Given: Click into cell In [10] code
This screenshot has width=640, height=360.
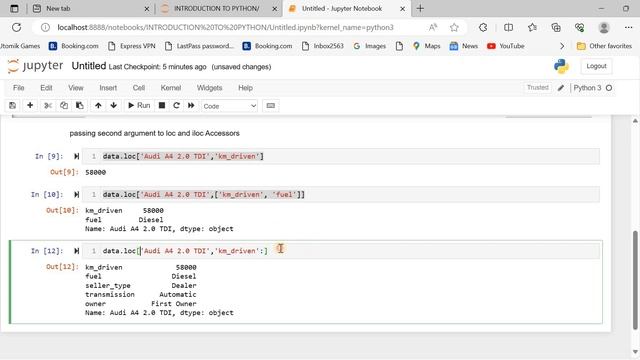Looking at the screenshot, I should (340, 195).
